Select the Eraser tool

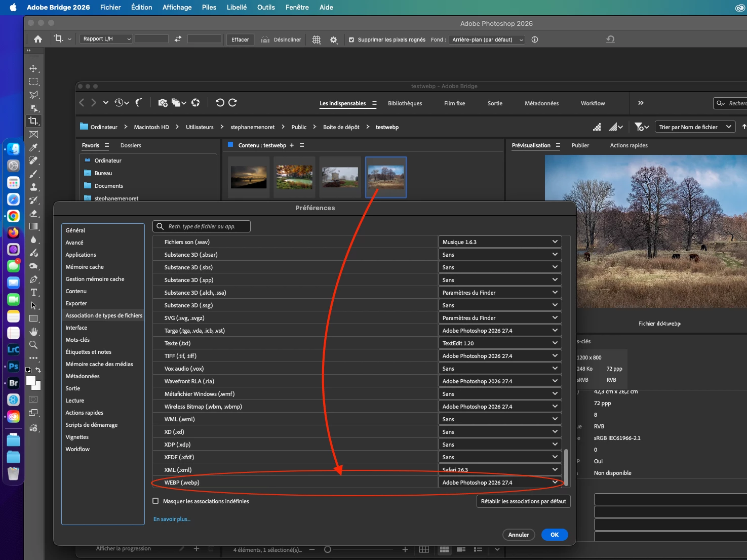pyautogui.click(x=33, y=213)
